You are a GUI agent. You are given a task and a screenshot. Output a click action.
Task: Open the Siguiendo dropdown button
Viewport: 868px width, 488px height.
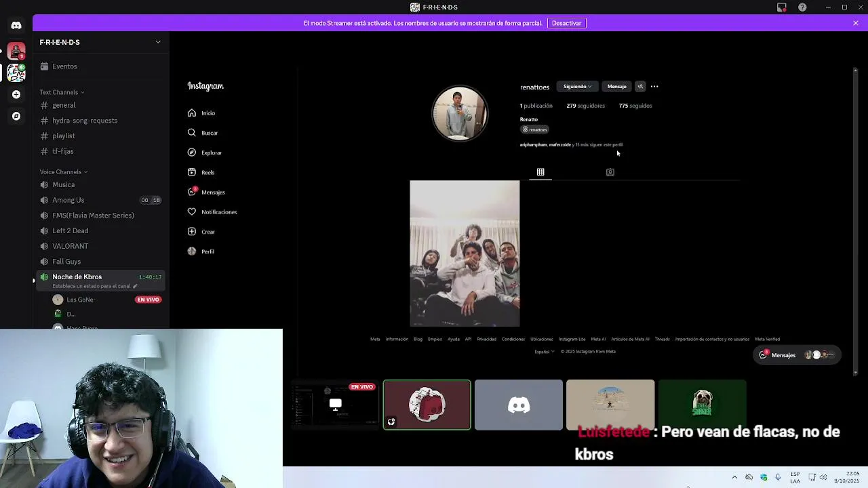[x=577, y=87]
